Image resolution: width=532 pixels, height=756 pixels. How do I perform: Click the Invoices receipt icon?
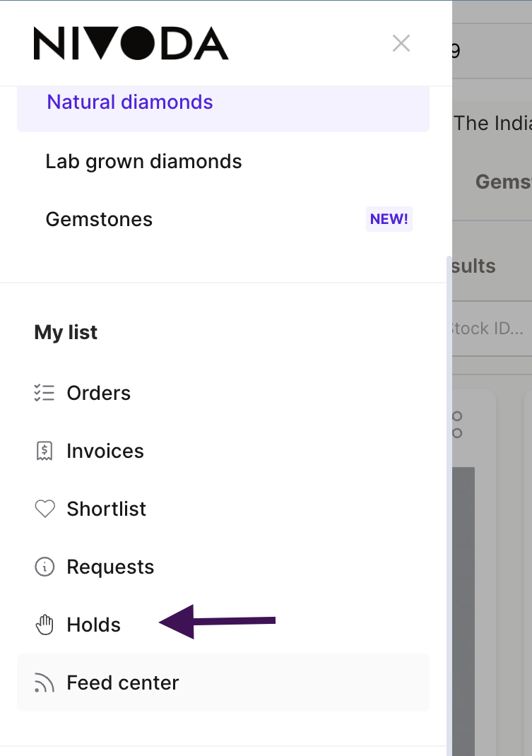tap(45, 451)
